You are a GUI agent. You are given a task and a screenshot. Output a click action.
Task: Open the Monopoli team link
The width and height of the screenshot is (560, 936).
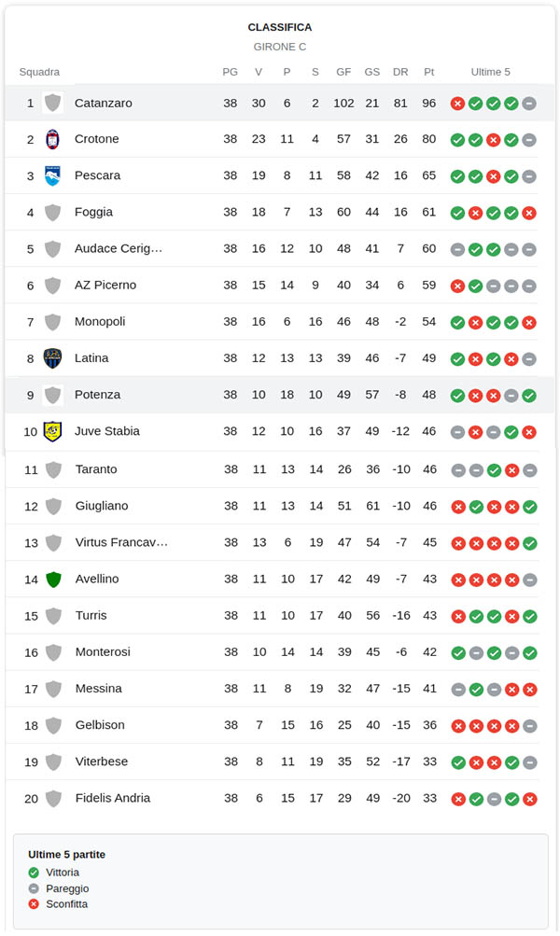coord(100,322)
